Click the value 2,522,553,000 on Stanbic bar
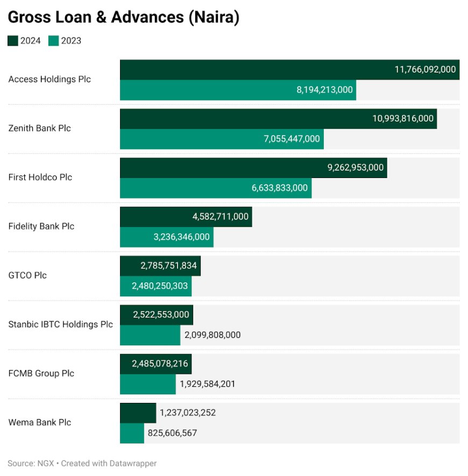Screen dimensions: 468x476 161,315
